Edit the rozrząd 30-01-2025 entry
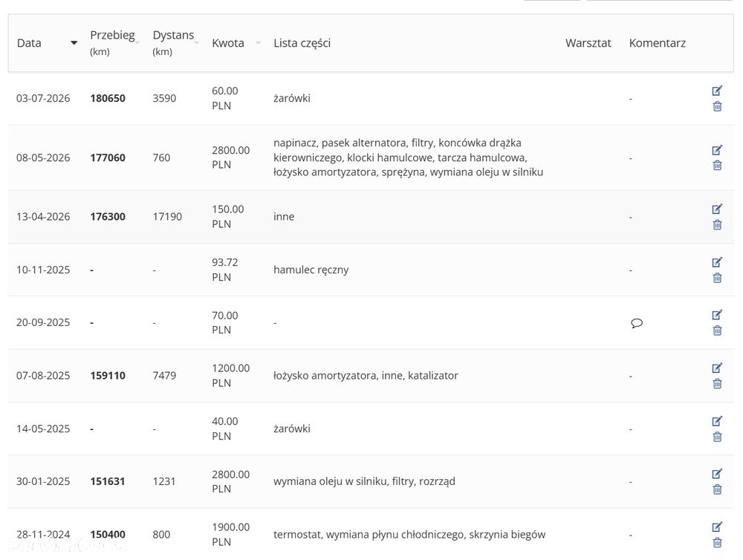This screenshot has height=560, width=743. pyautogui.click(x=717, y=474)
